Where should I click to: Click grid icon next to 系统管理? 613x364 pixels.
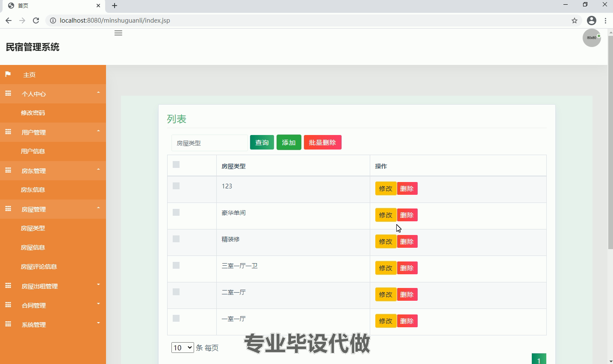pos(8,324)
